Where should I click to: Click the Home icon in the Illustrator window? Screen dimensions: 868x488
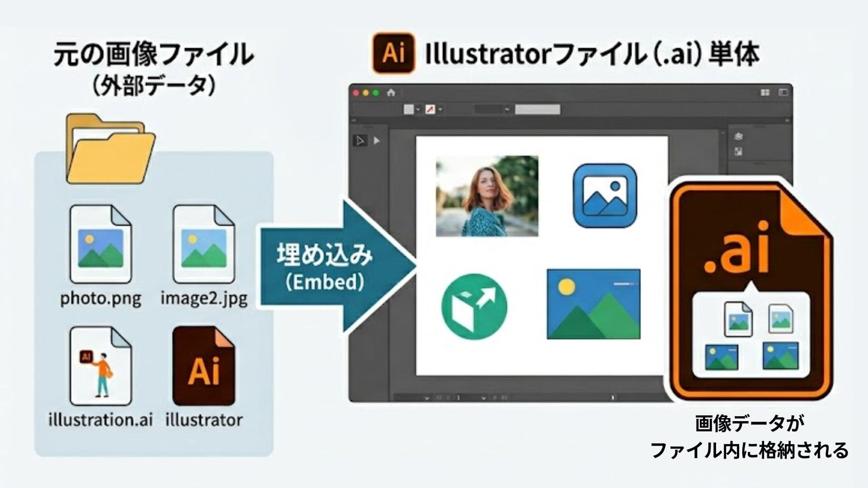[x=391, y=93]
